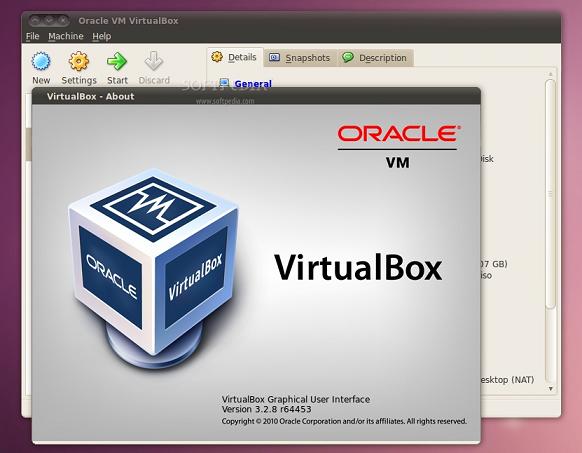
Task: Click the red Oracle VM logo
Action: coord(398,147)
